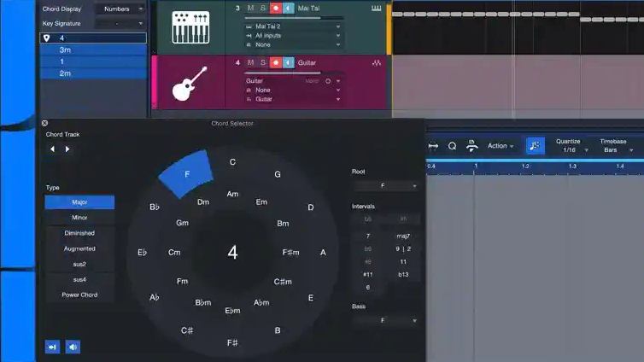Screen dimensions: 644x362
Task: Select the Diminished chord type
Action: pos(79,233)
